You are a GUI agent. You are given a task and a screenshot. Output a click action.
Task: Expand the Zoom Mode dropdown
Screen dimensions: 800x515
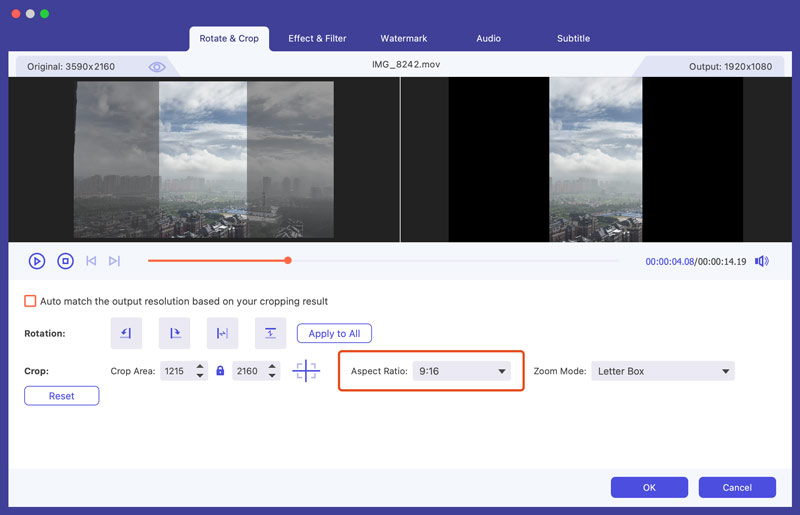[662, 371]
